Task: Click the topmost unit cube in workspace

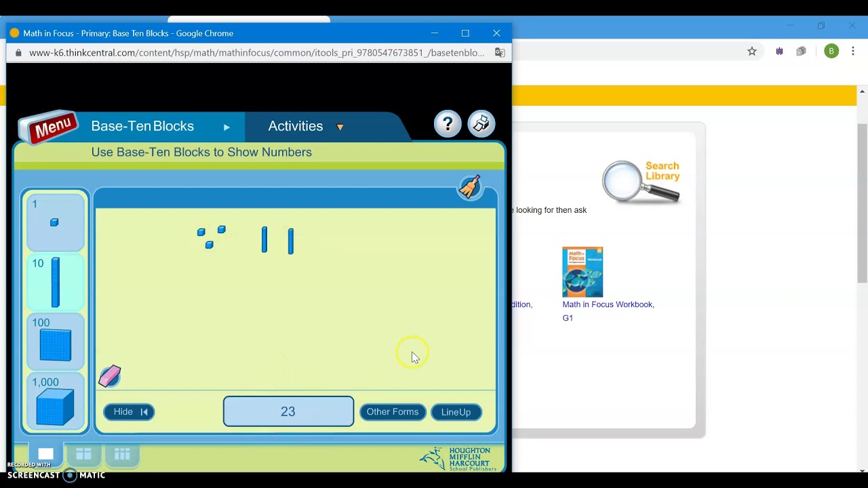Action: click(222, 230)
